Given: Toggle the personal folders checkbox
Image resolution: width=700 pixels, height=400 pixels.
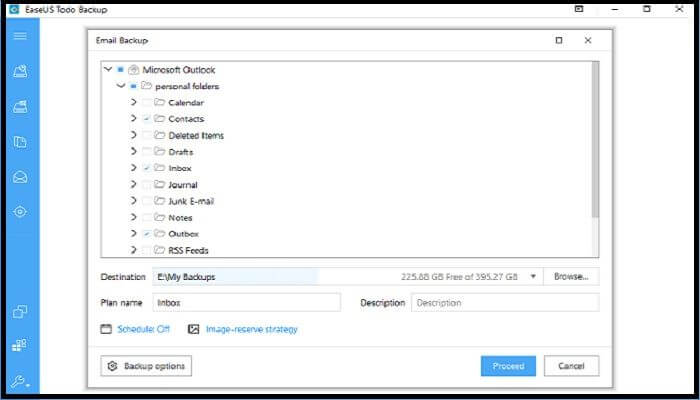Looking at the screenshot, I should (x=133, y=86).
